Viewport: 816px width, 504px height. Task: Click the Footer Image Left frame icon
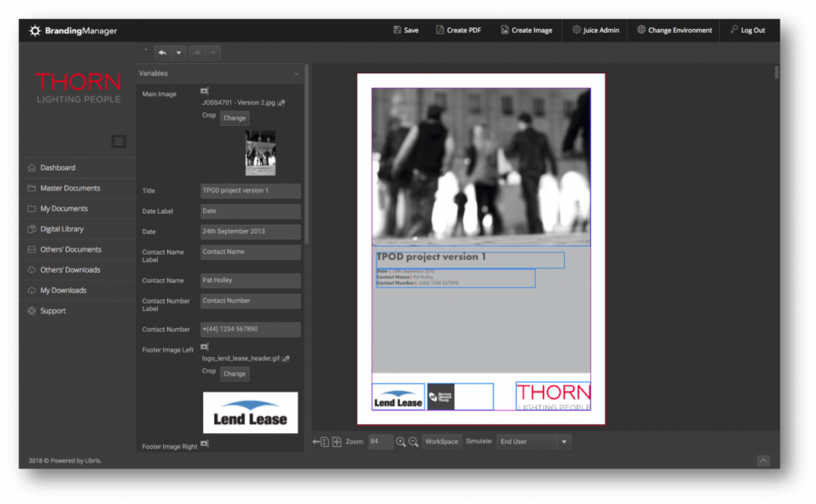pos(204,346)
